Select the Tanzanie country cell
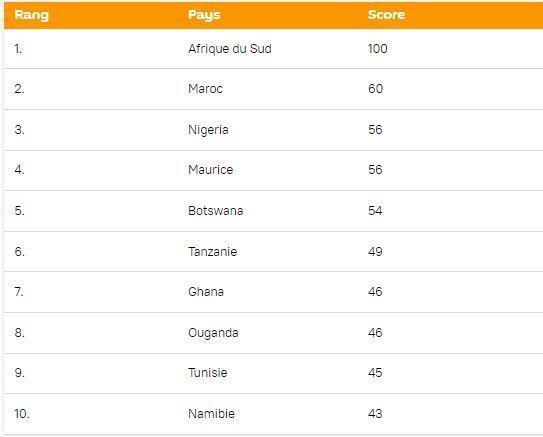Screen dimensions: 543x437 pos(213,251)
